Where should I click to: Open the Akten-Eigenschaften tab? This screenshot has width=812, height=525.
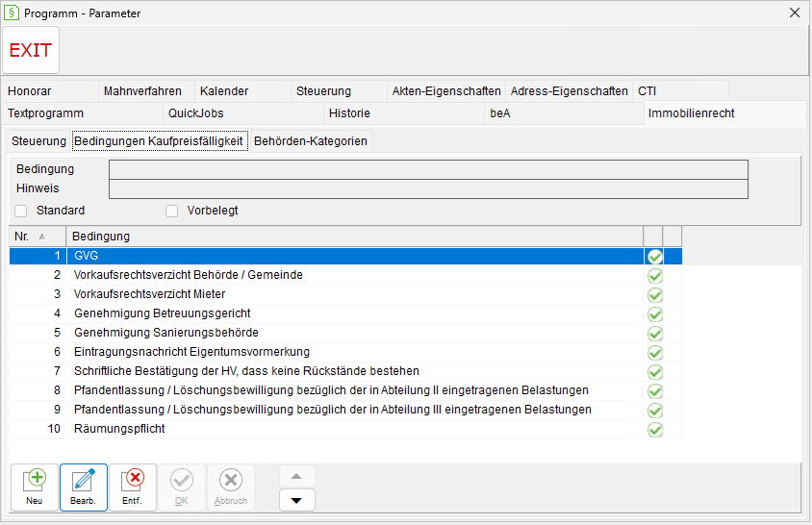pyautogui.click(x=445, y=91)
